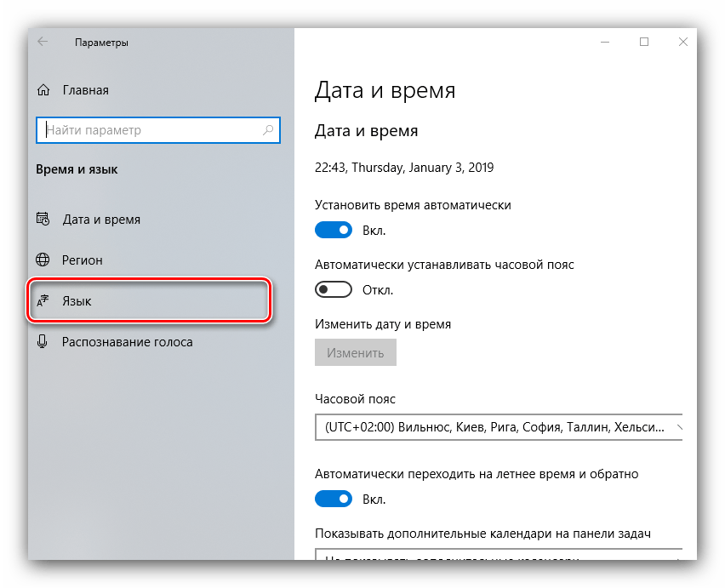Image resolution: width=725 pixels, height=588 pixels.
Task: Click the Изменить дату и время label
Action: coord(383,324)
